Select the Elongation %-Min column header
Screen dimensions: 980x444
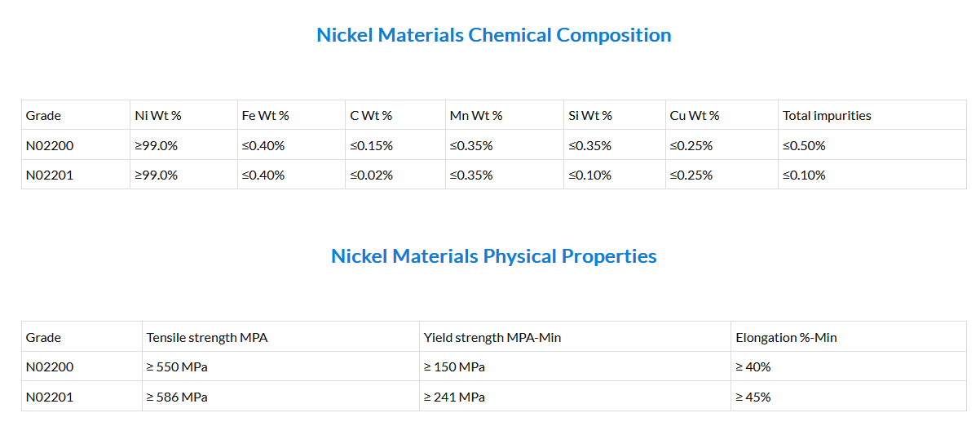pyautogui.click(x=786, y=338)
